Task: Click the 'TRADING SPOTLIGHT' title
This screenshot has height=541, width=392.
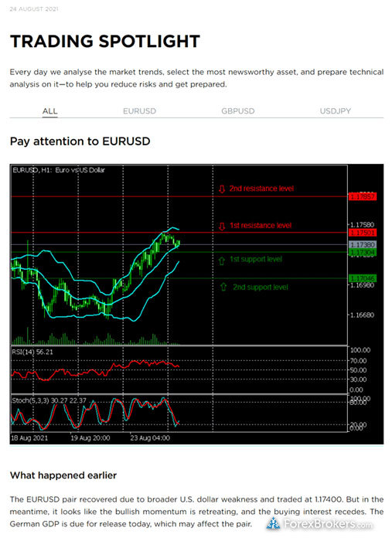Action: pos(105,41)
